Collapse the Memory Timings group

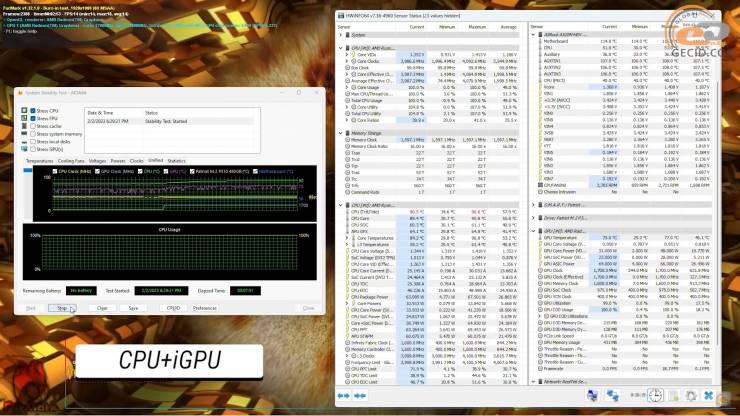tap(341, 133)
